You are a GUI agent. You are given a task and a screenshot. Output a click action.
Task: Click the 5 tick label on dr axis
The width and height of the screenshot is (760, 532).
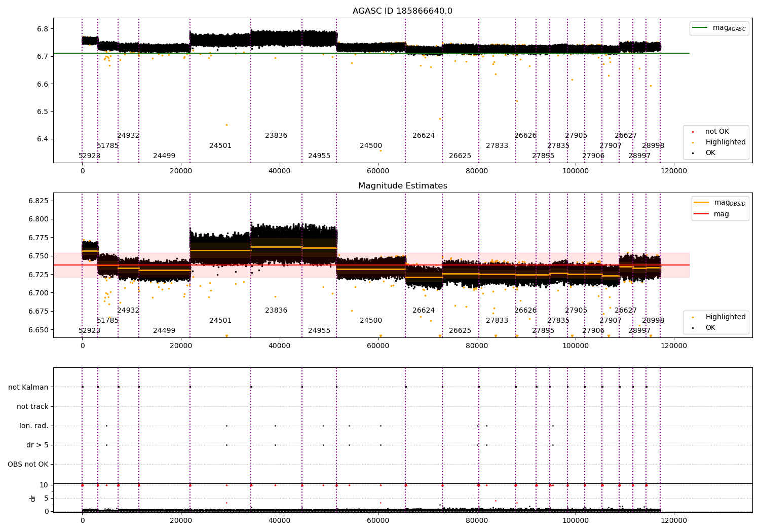[47, 499]
